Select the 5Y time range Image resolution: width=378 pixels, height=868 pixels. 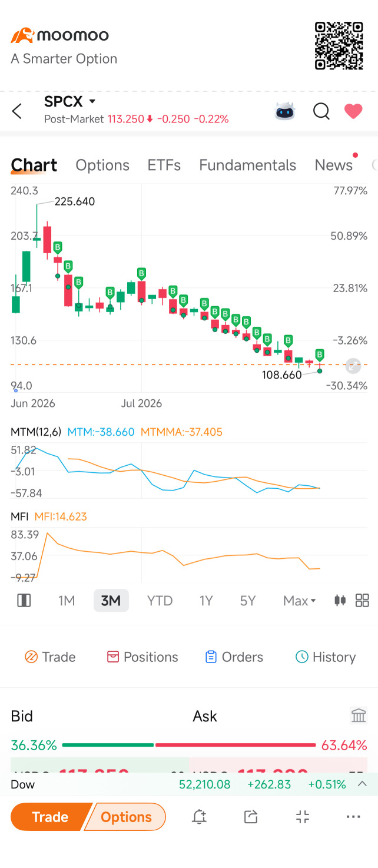pos(248,601)
